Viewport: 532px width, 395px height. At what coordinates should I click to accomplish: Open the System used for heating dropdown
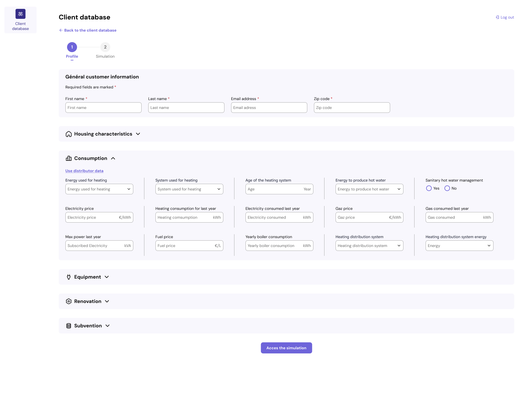(189, 189)
